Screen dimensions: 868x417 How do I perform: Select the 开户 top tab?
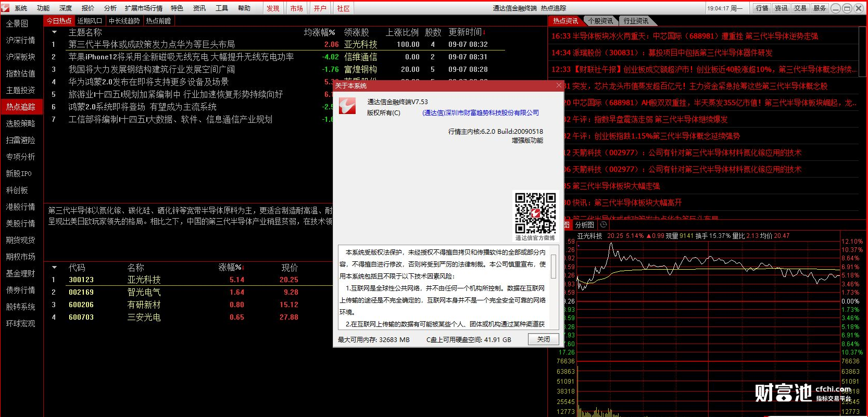coord(320,8)
